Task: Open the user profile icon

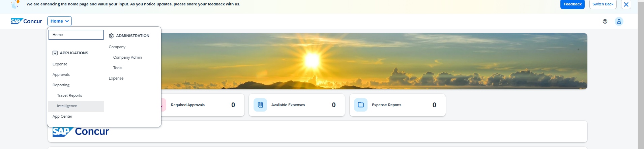Action: coord(619,21)
